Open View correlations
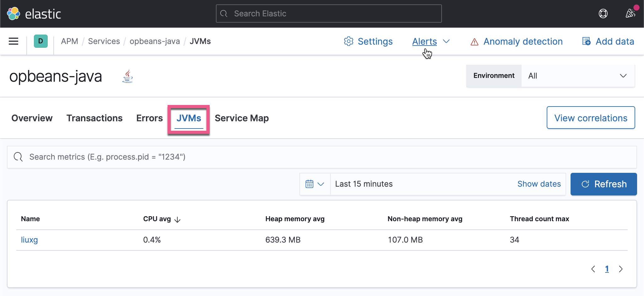This screenshot has width=644, height=296. [591, 118]
